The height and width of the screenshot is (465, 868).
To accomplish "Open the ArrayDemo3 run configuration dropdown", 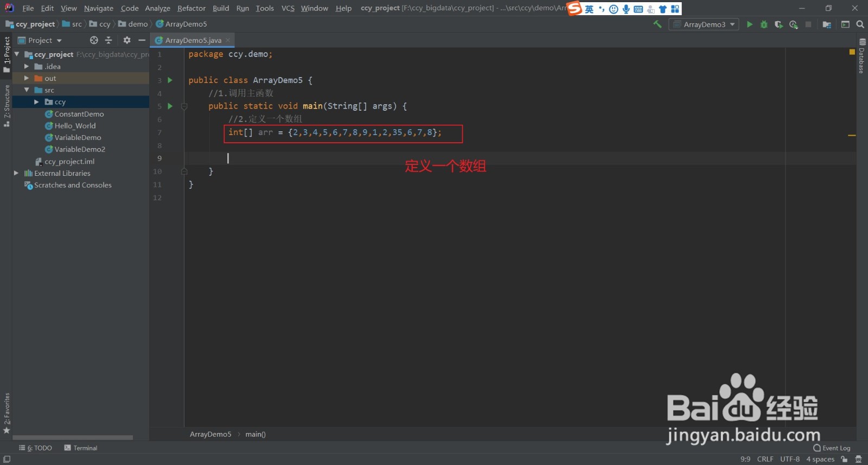I will click(x=704, y=24).
